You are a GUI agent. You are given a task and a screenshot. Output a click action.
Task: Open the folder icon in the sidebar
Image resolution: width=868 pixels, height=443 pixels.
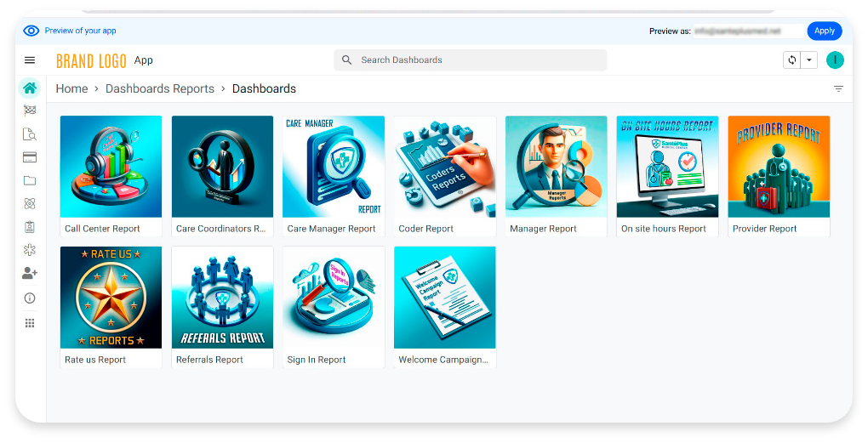(30, 180)
